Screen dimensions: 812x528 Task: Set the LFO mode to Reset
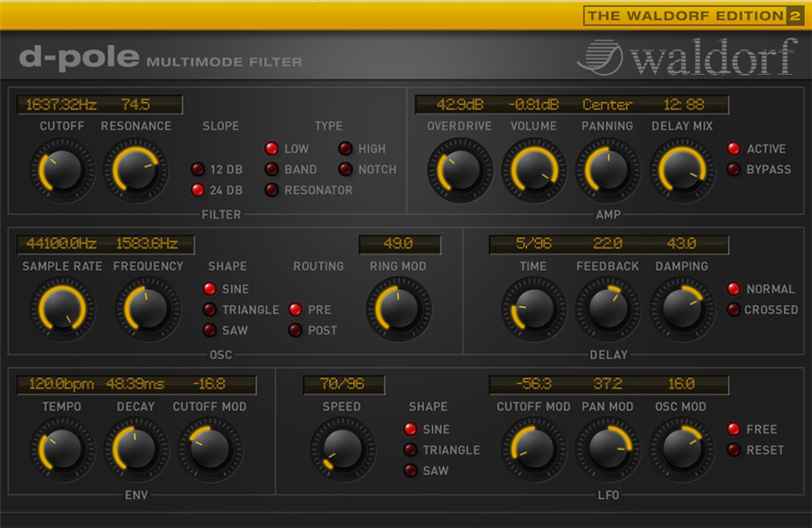(734, 449)
